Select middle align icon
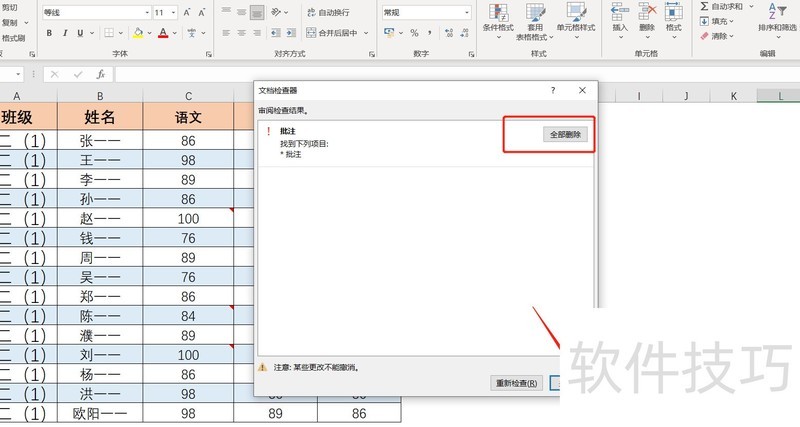Screen dimensions: 800x427 pyautogui.click(x=242, y=12)
